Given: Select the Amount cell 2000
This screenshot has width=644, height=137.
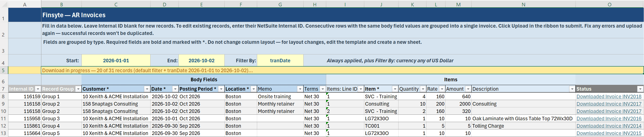Looking at the screenshot, I should [458, 104].
